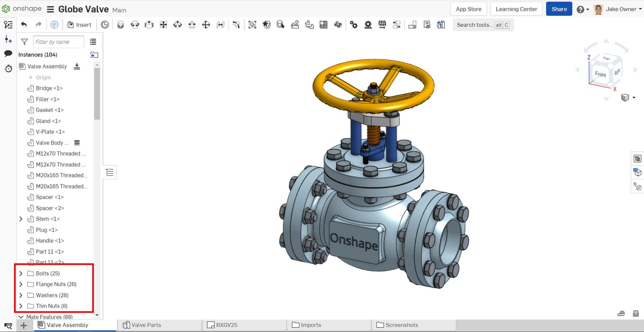
Task: Open the Learning Center
Action: [516, 9]
